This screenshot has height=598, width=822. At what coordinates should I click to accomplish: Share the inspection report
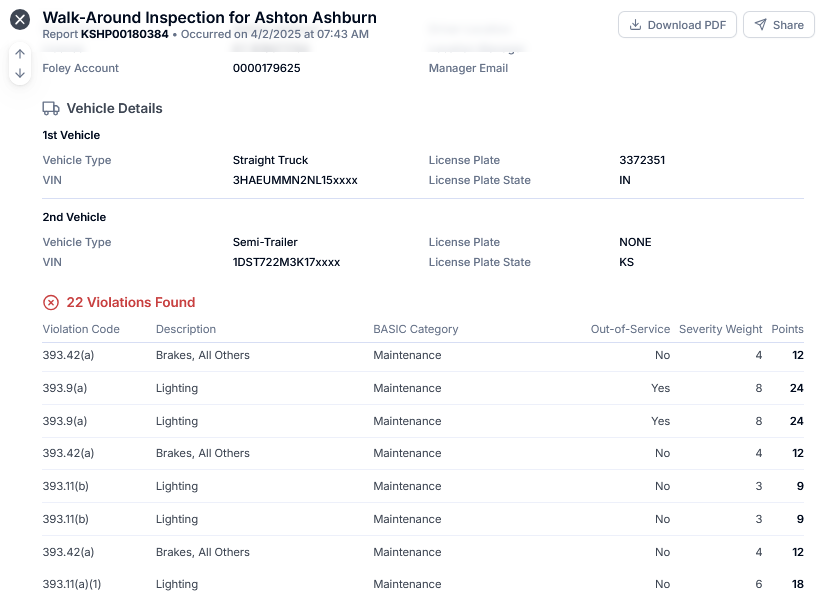click(x=778, y=25)
